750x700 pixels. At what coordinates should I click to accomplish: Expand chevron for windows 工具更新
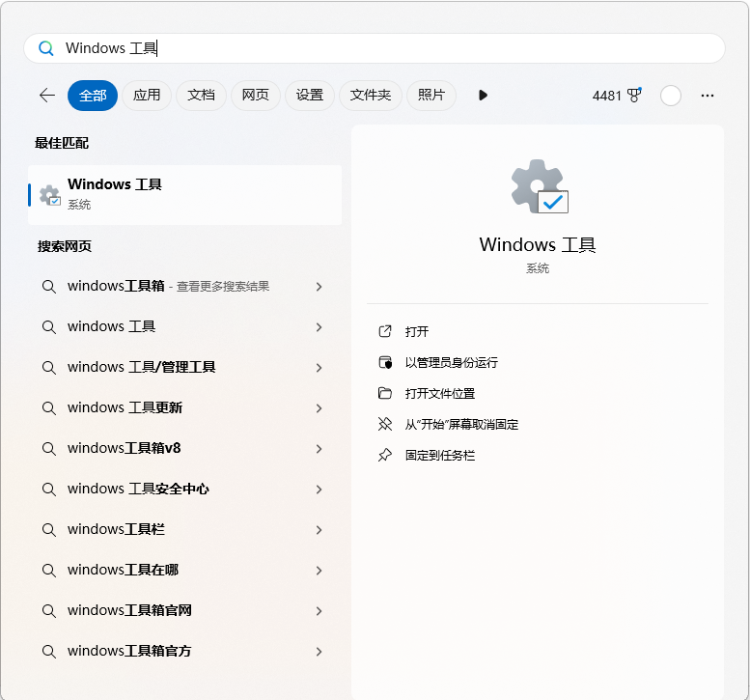click(x=319, y=408)
